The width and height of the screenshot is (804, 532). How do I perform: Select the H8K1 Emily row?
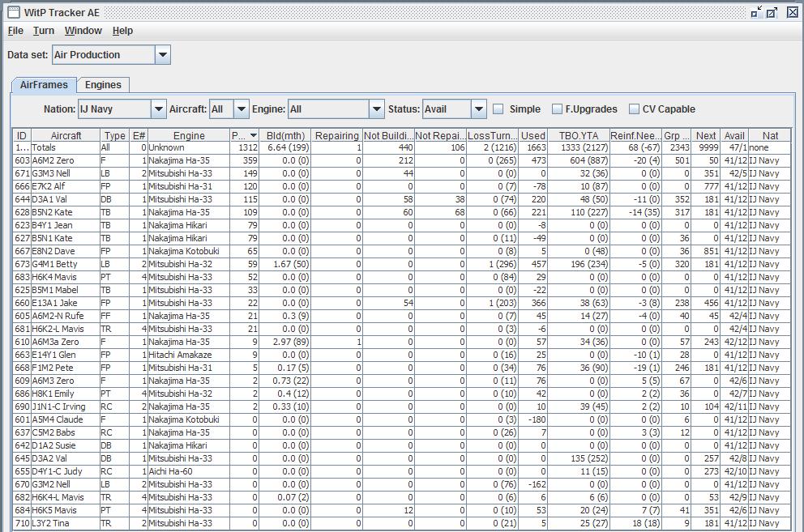[402, 394]
